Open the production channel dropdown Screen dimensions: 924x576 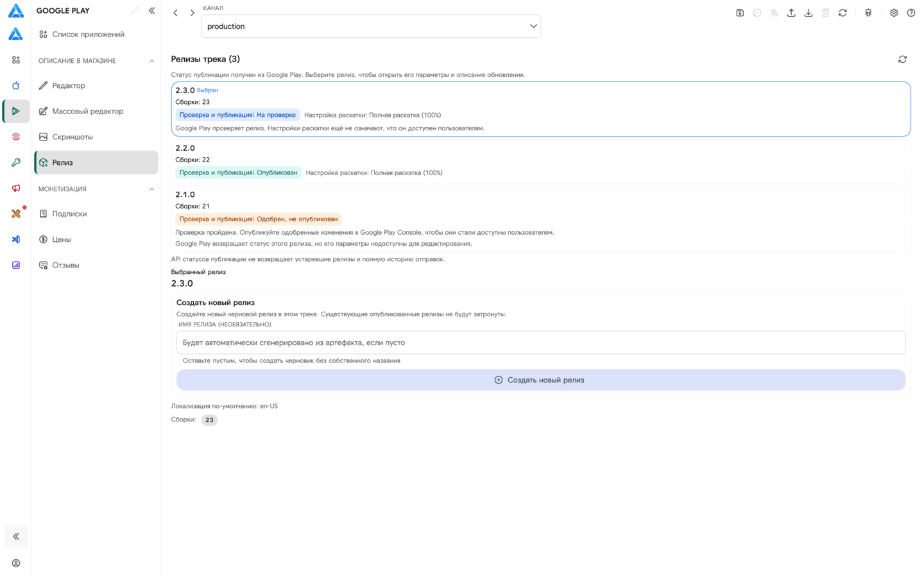[371, 26]
